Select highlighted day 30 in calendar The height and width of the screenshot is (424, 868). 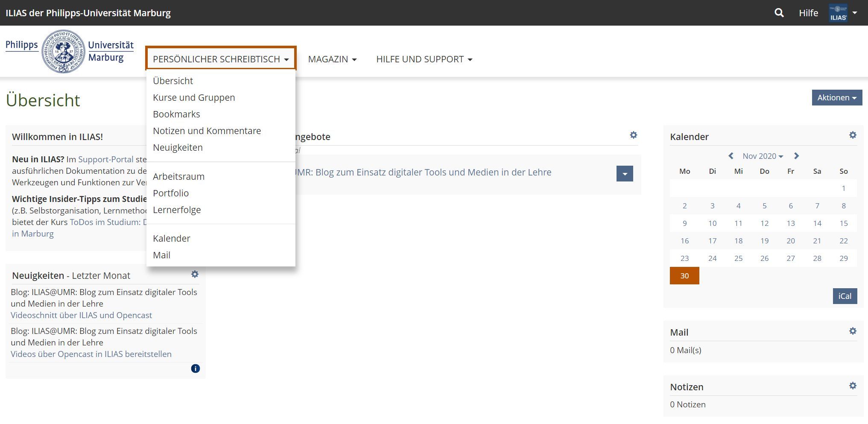[x=684, y=276]
